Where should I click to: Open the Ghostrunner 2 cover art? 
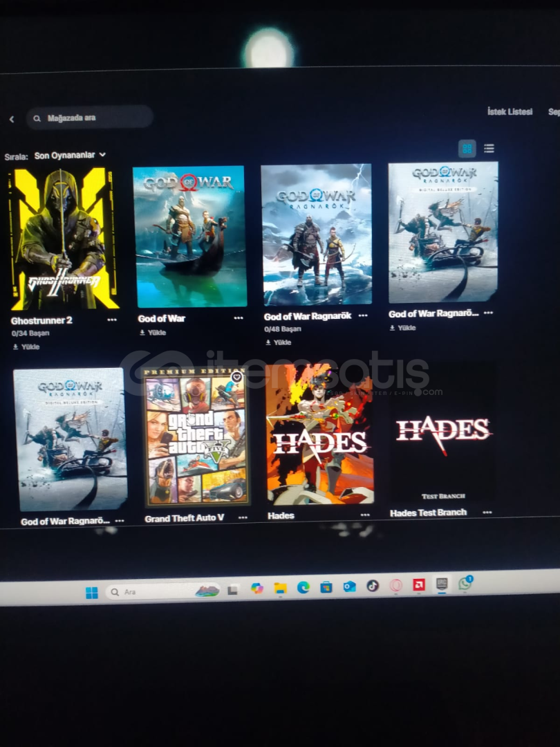tap(64, 239)
